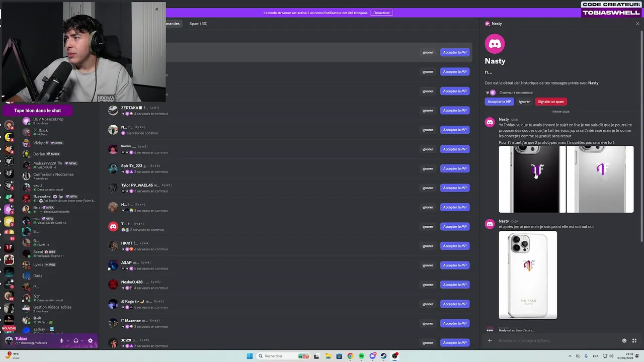This screenshot has height=362, width=644.
Task: Close the Nasty message preview panel
Action: (637, 24)
